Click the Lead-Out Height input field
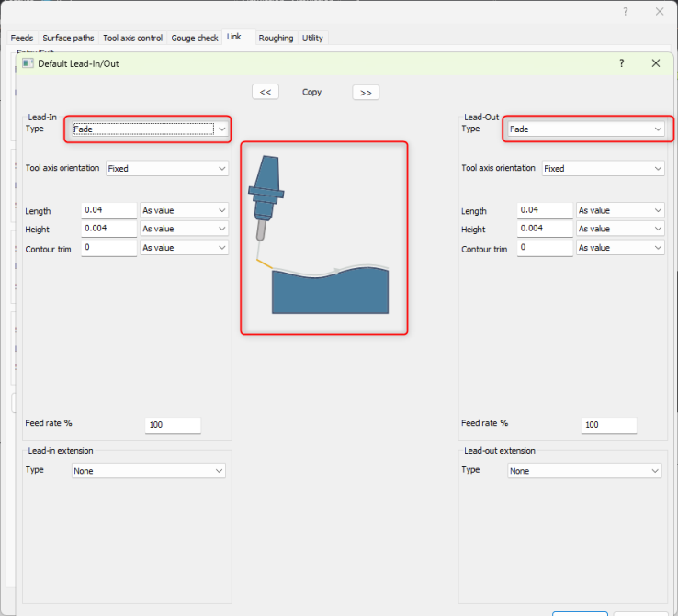Image resolution: width=678 pixels, height=616 pixels. pos(544,230)
